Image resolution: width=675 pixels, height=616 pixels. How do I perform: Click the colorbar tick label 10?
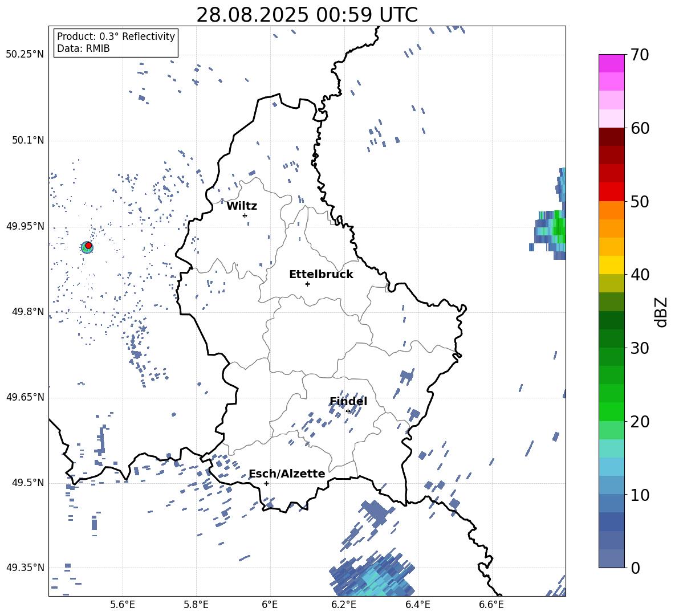pyautogui.click(x=640, y=495)
